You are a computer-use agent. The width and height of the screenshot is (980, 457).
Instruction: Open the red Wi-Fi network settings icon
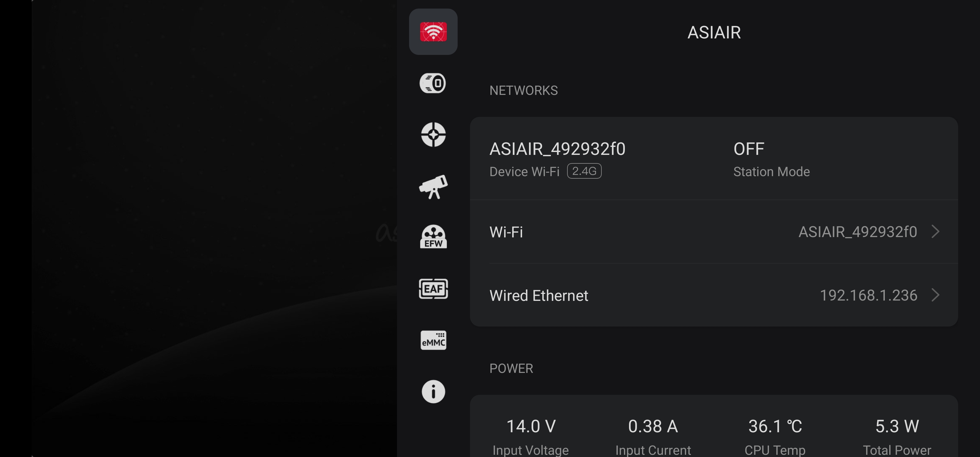coord(433,32)
